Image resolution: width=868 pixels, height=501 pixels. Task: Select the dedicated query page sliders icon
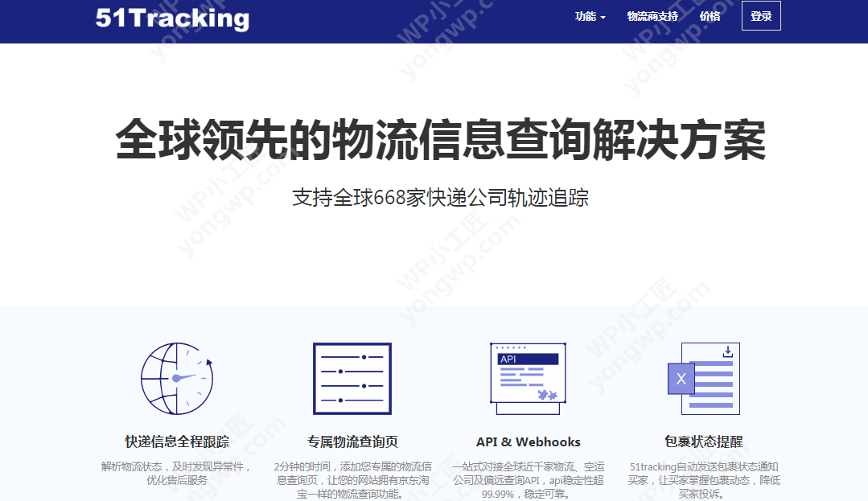[x=352, y=378]
